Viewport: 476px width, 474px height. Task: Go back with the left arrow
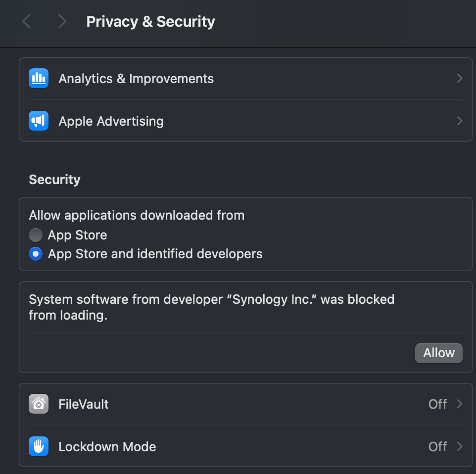coord(26,21)
